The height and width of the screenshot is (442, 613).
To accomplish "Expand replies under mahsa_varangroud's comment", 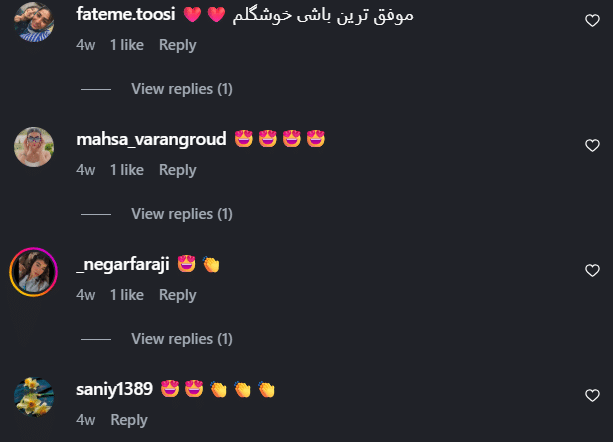I will [182, 214].
